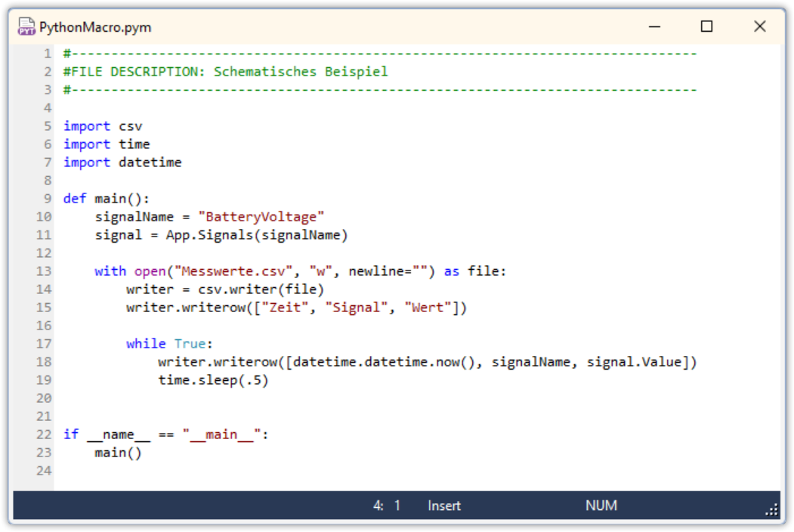Click the '"__main__"' string in line 22
This screenshot has height=532, width=794.
pos(221,435)
